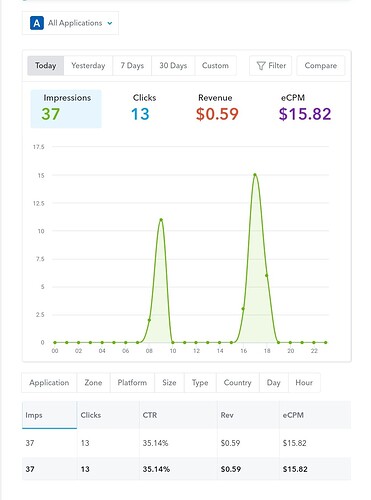Click the chart data point at hour 16

click(x=243, y=309)
